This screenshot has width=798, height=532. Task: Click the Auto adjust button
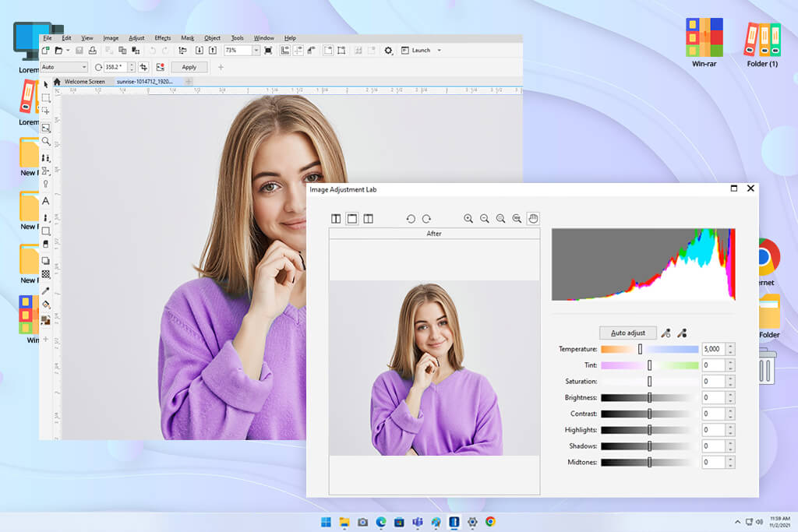628,333
